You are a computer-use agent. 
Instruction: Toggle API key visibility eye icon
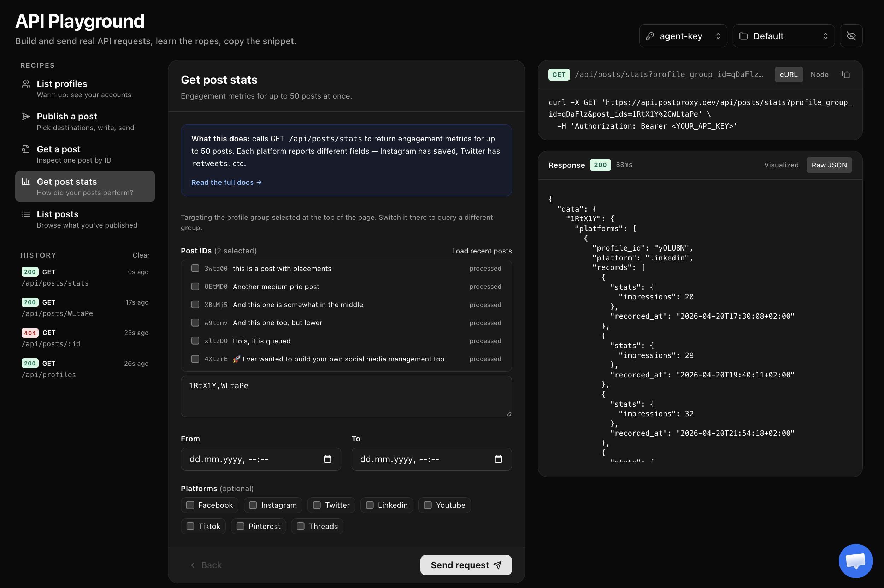click(x=851, y=36)
